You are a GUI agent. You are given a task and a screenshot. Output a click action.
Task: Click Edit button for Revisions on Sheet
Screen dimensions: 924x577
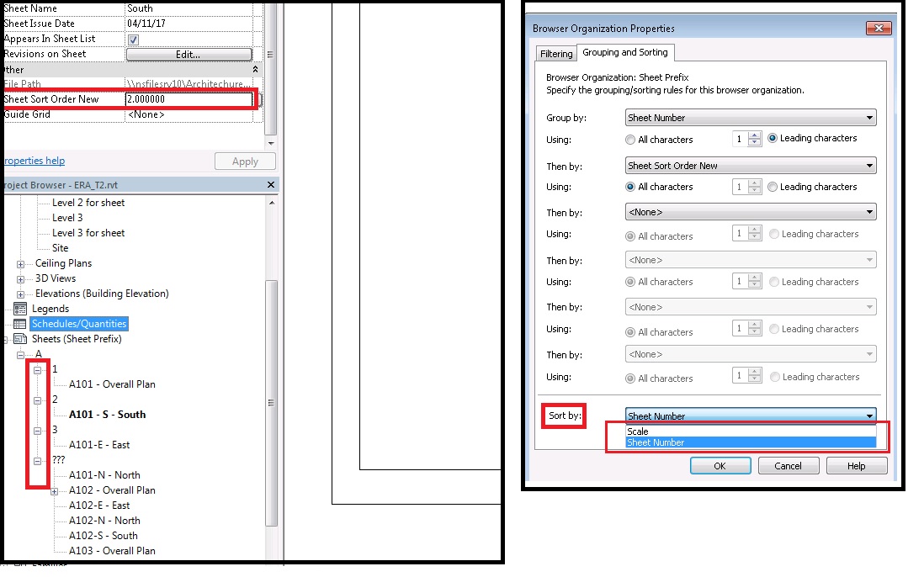[x=187, y=54]
